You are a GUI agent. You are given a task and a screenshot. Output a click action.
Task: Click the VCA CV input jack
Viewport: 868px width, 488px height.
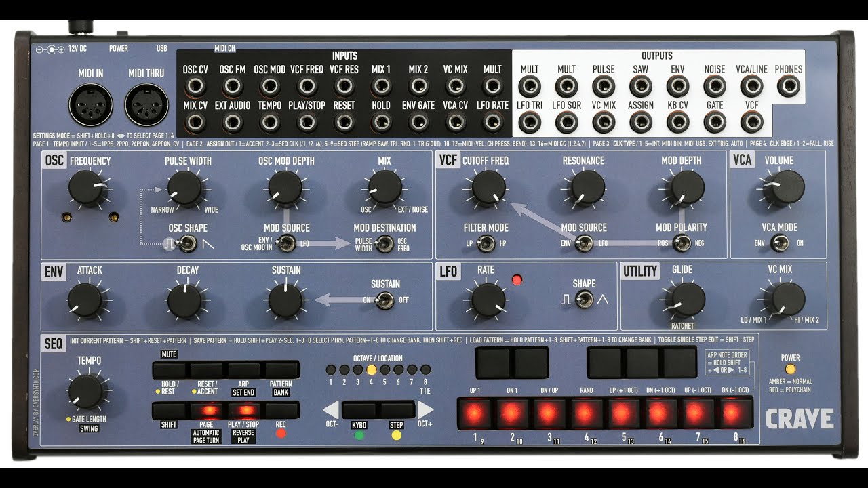[x=456, y=122]
